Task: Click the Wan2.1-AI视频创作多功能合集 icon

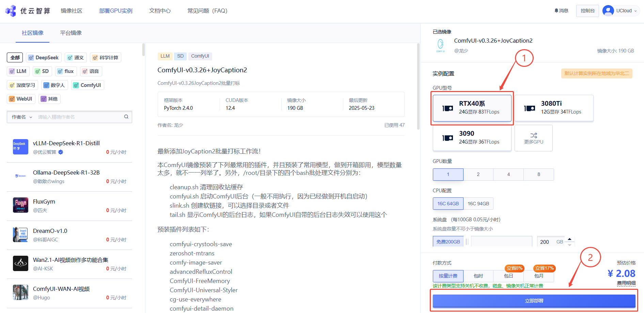Action: click(x=20, y=263)
